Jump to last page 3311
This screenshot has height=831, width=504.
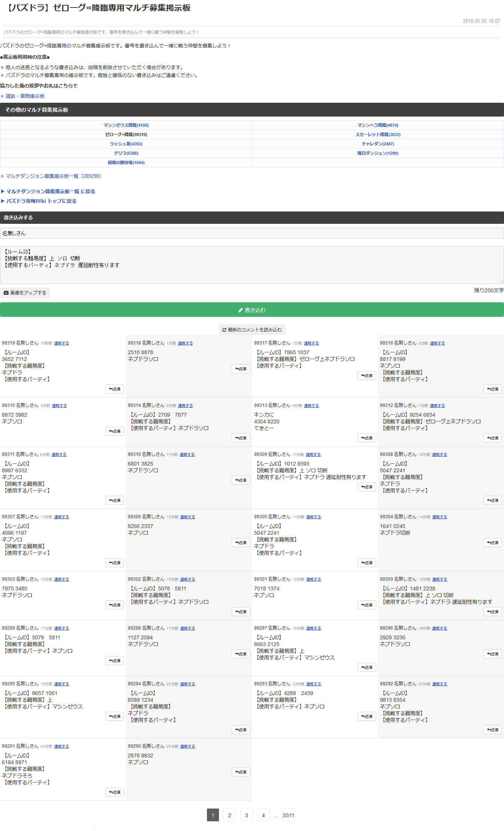(288, 815)
